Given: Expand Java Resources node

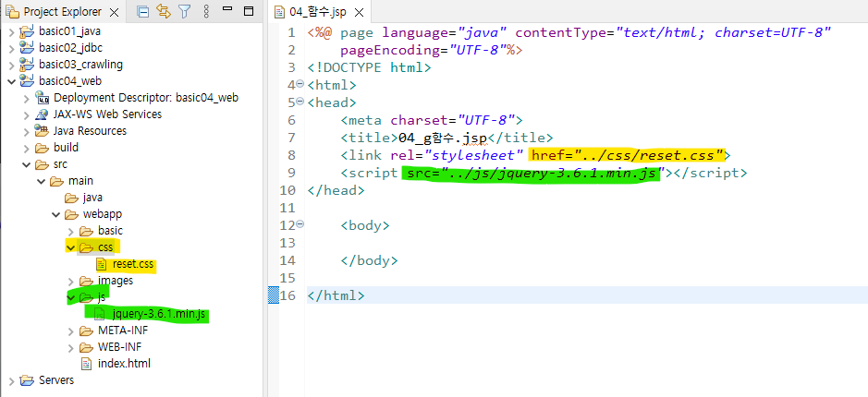Looking at the screenshot, I should point(26,132).
